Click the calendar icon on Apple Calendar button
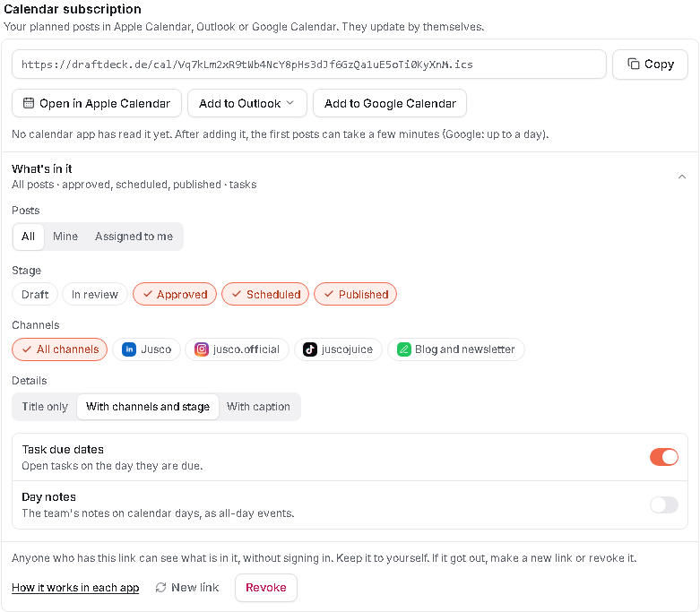The image size is (700, 612). (x=28, y=103)
